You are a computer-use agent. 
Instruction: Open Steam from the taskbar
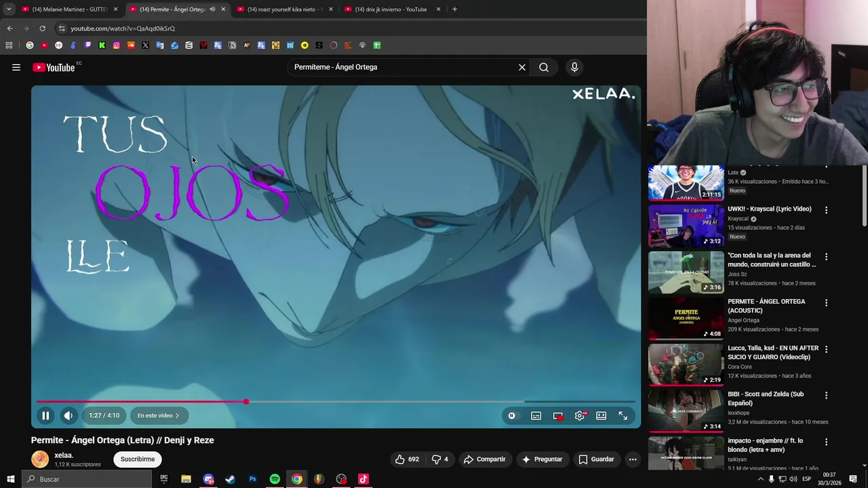pyautogui.click(x=230, y=479)
